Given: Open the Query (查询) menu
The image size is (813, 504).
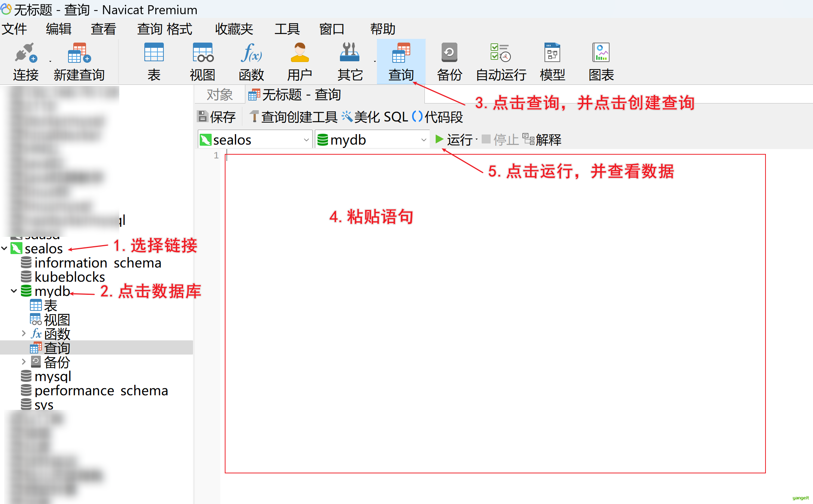Looking at the screenshot, I should [x=150, y=29].
